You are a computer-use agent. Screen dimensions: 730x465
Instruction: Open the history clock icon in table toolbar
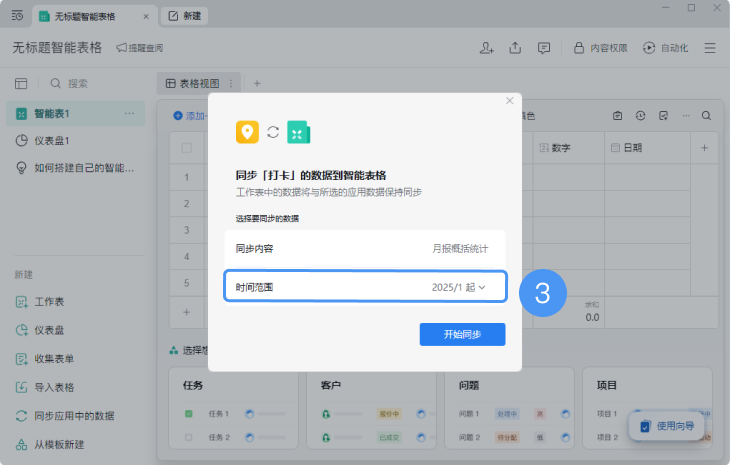point(641,115)
